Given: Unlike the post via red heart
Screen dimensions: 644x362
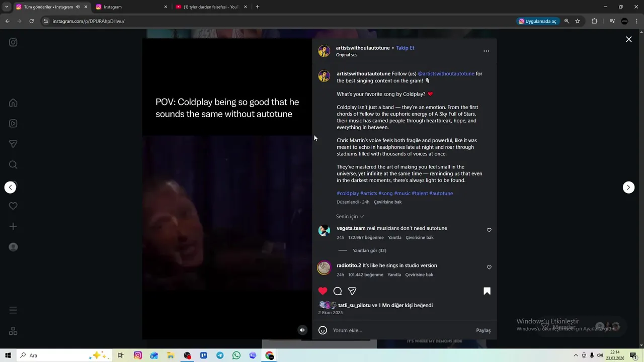Looking at the screenshot, I should (323, 291).
